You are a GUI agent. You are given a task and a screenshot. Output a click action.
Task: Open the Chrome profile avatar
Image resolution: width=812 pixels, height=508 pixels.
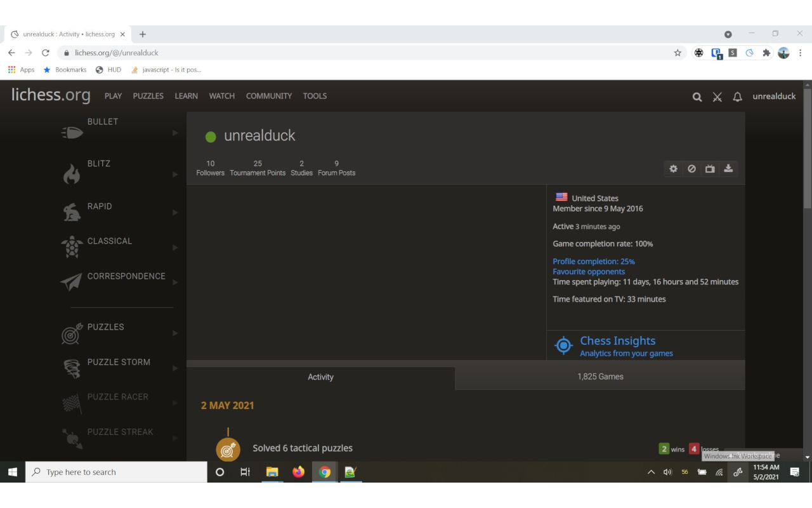coord(783,53)
